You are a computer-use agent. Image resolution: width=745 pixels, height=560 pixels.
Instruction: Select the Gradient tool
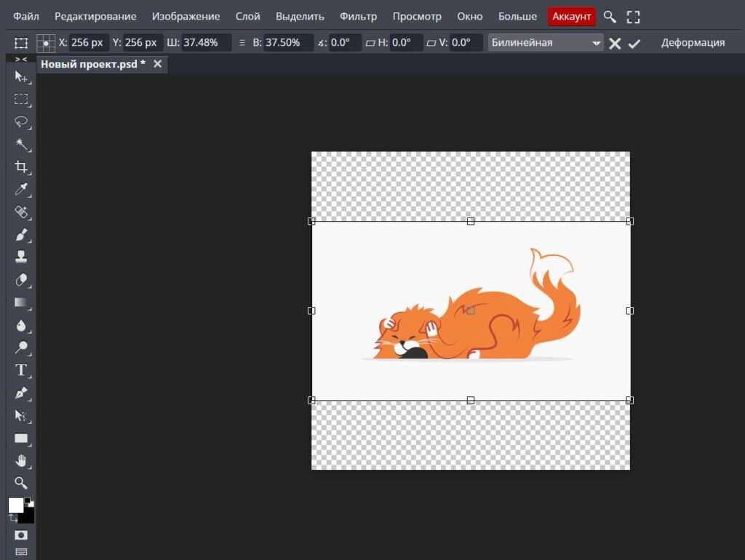pos(21,302)
